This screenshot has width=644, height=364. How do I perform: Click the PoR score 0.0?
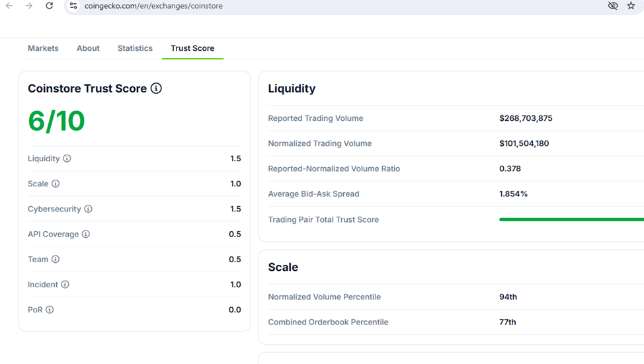pos(235,310)
